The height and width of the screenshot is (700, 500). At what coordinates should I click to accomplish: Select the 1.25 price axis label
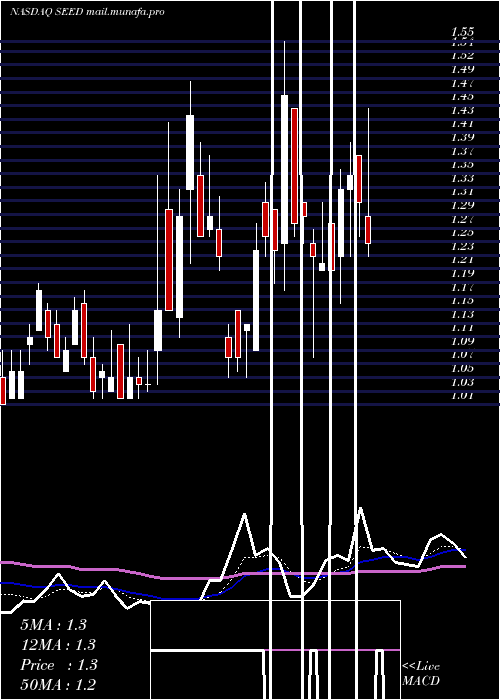pos(462,233)
